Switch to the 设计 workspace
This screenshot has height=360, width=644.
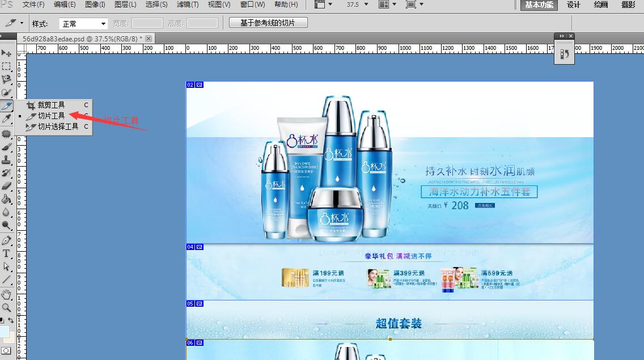[574, 5]
